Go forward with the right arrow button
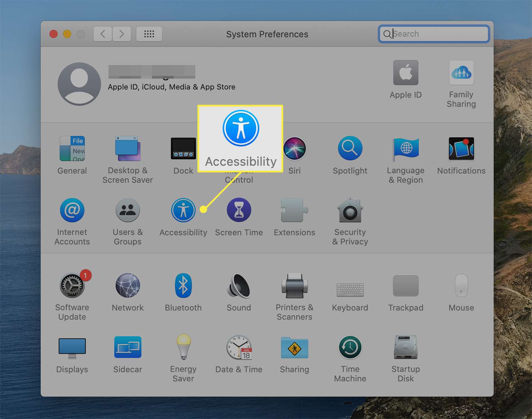This screenshot has height=419, width=532. pyautogui.click(x=122, y=34)
